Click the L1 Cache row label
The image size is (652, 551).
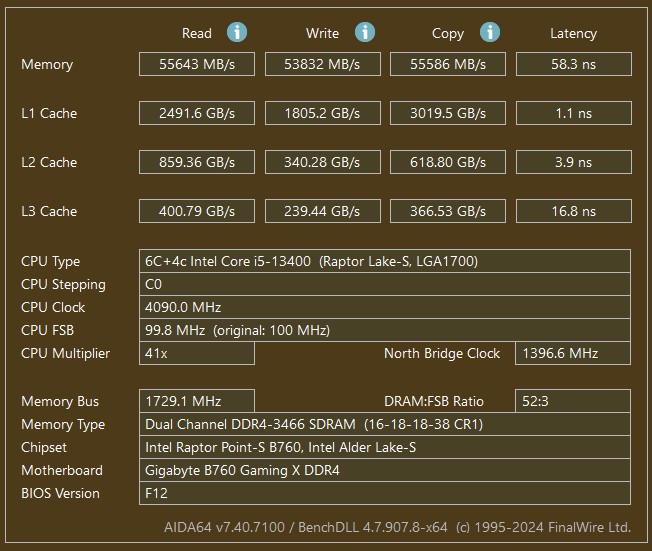(x=49, y=113)
